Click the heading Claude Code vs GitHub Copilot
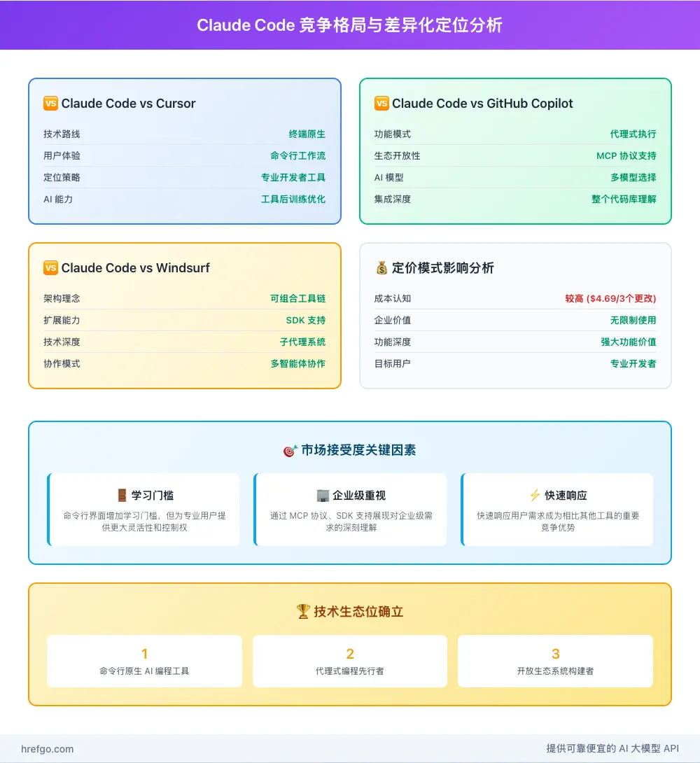Screen dimensions: 700x763 [x=482, y=103]
